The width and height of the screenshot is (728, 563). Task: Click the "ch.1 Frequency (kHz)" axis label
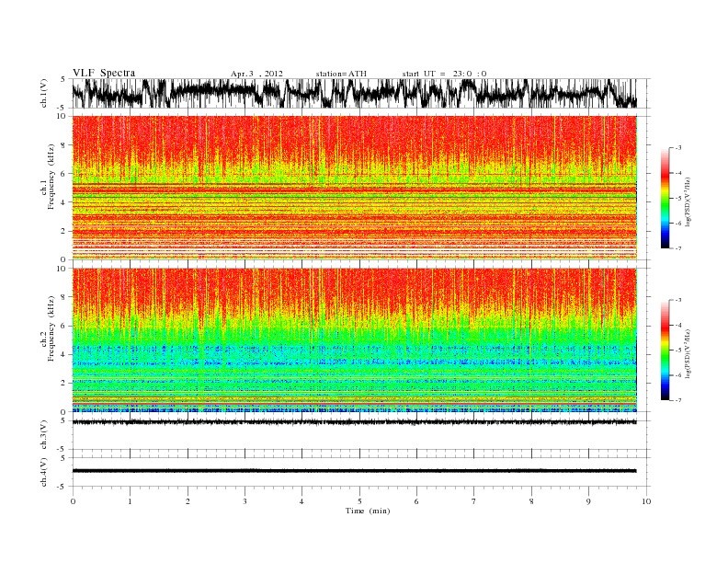pyautogui.click(x=48, y=177)
